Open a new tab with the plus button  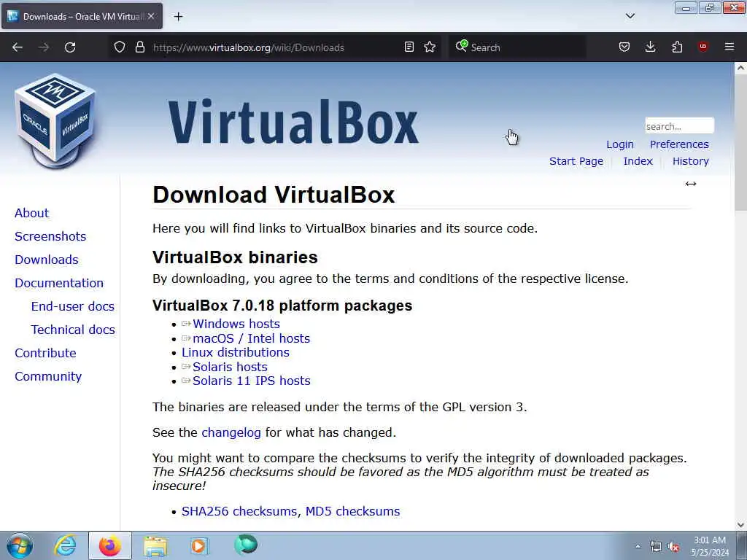(x=178, y=17)
